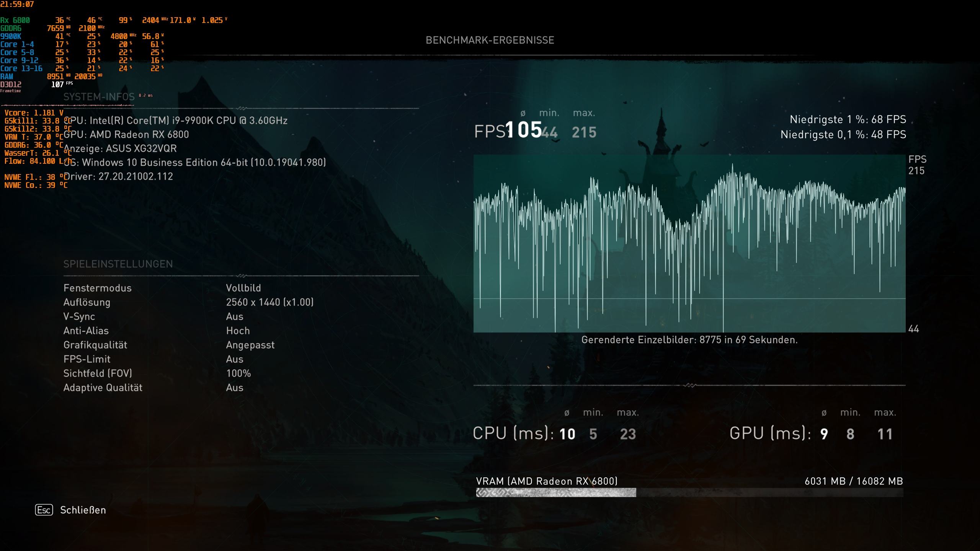Click the Auflösung setting label
Image resolution: width=980 pixels, height=551 pixels.
(x=87, y=302)
